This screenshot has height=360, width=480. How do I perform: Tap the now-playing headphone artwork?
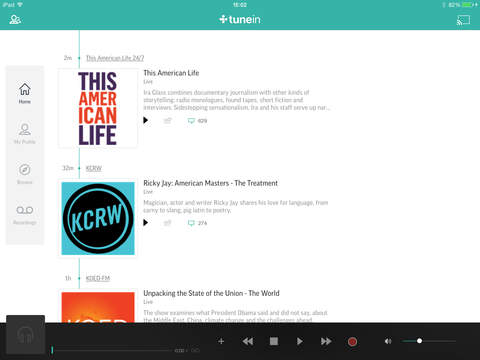point(26,335)
